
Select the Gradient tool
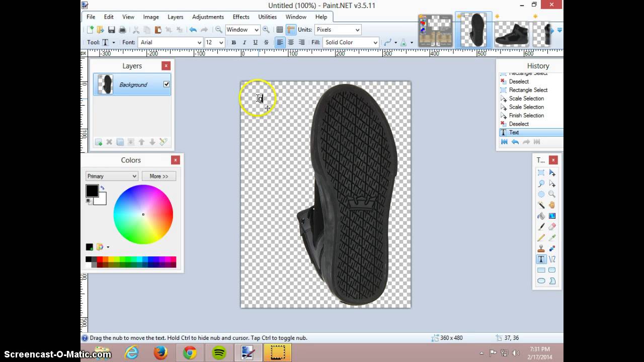coord(552,216)
